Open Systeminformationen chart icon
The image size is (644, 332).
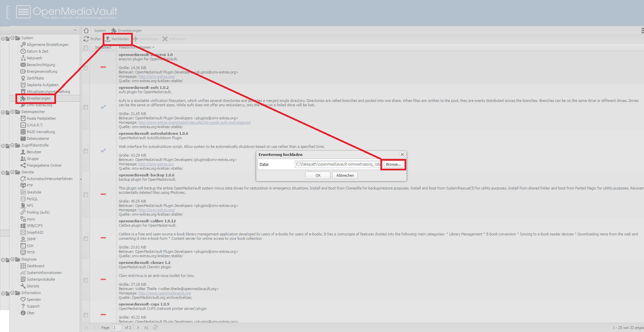pos(23,273)
